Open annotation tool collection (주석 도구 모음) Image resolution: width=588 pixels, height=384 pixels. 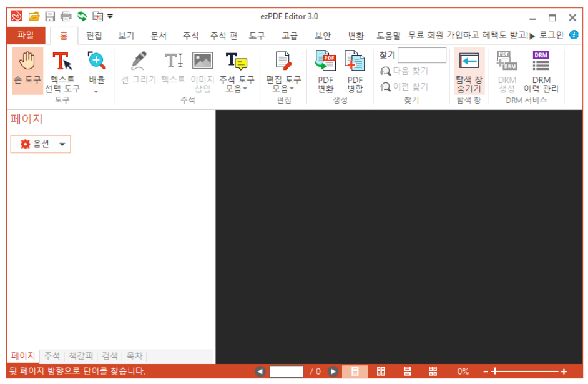(237, 72)
